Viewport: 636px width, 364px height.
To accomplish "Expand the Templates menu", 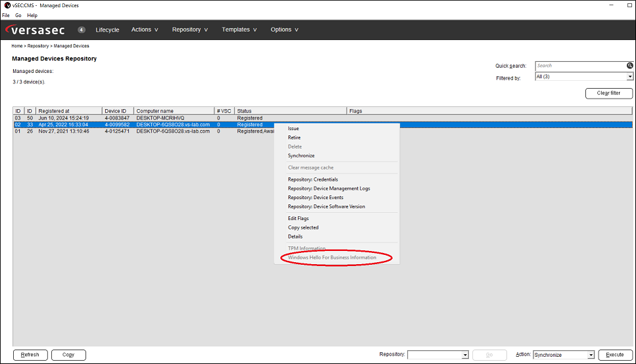I will tap(239, 30).
